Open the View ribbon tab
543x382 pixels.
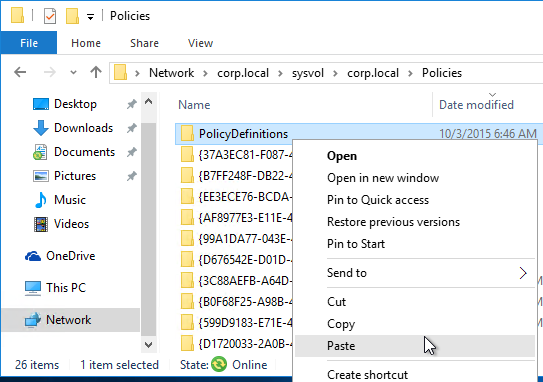[200, 43]
